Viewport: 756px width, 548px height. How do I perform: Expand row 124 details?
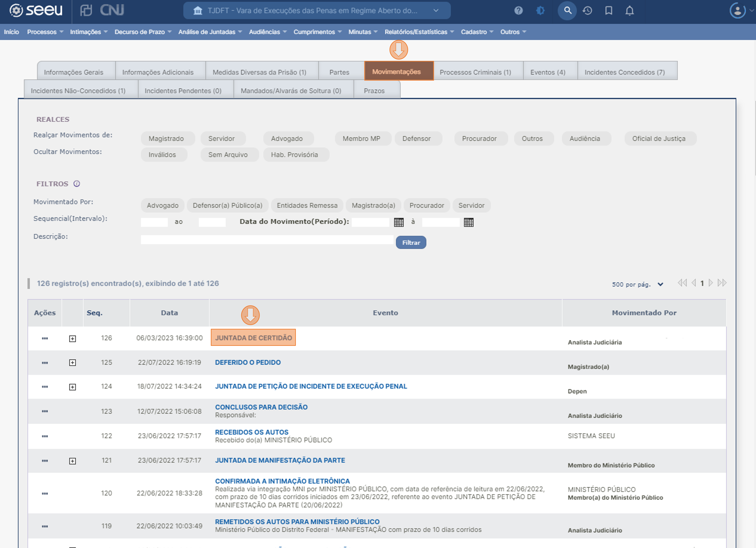[72, 387]
